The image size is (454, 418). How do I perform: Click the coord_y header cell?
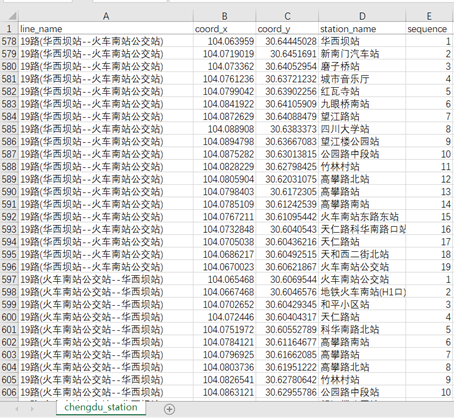[x=287, y=29]
